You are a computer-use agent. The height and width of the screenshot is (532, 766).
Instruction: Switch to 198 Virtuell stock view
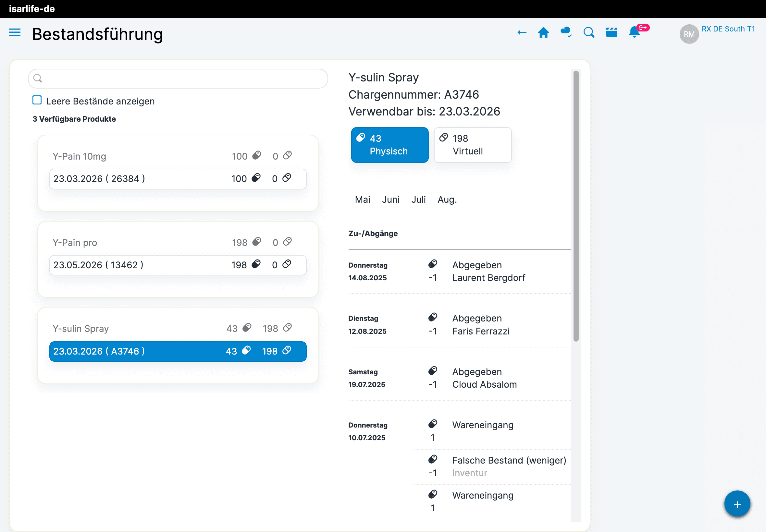coord(472,145)
